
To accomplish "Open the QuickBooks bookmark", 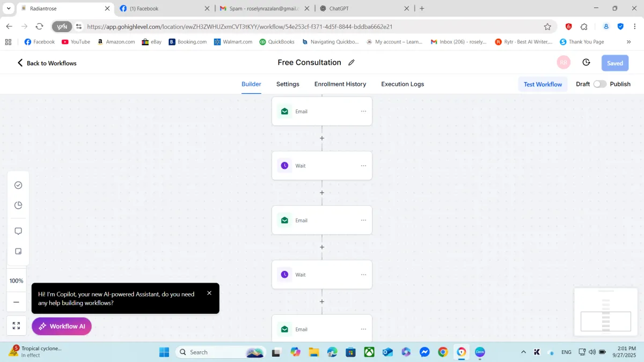I will 277,42.
